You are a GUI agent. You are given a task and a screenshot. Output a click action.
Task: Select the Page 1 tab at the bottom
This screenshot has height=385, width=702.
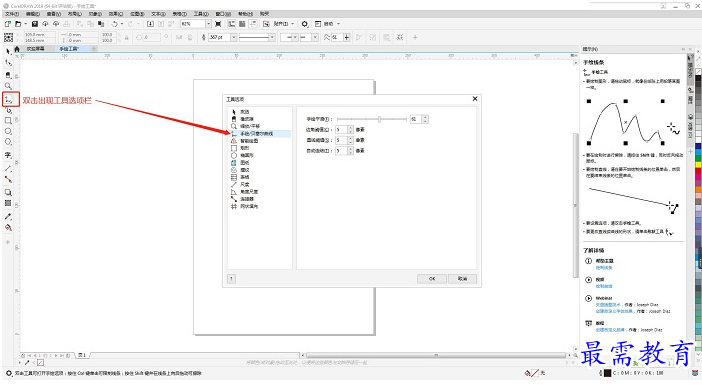(x=82, y=355)
